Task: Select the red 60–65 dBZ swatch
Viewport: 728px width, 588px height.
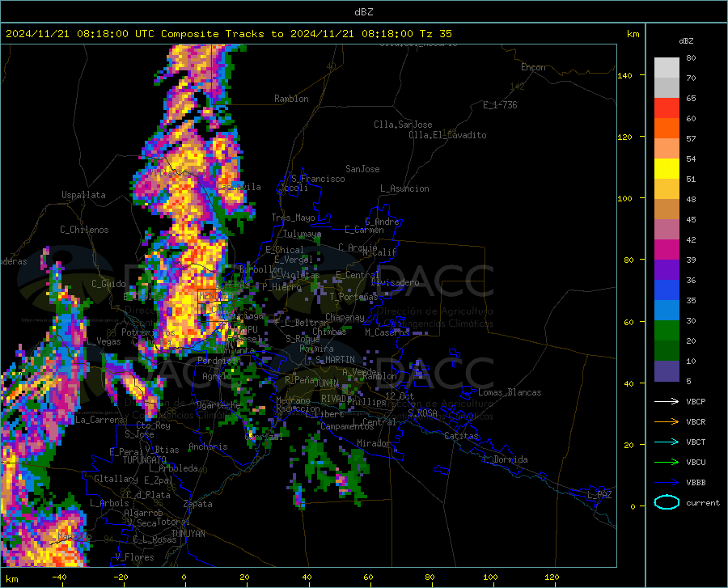Action: pyautogui.click(x=667, y=108)
